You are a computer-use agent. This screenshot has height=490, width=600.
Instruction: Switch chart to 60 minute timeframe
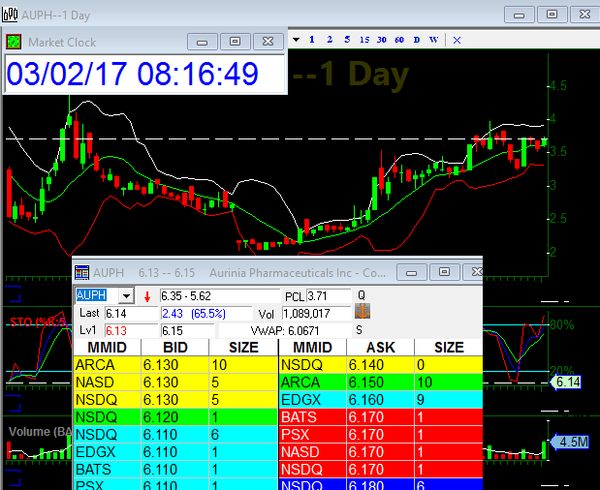tap(399, 40)
